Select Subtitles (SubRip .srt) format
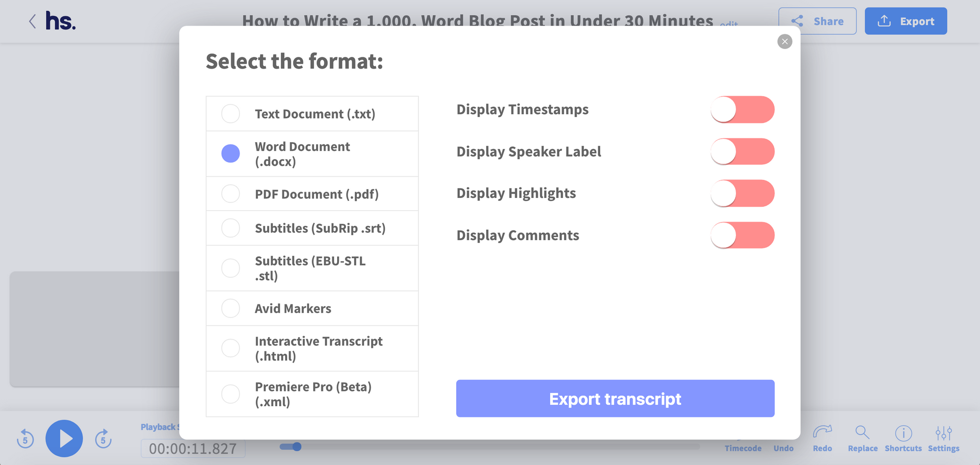The image size is (980, 465). (x=231, y=228)
